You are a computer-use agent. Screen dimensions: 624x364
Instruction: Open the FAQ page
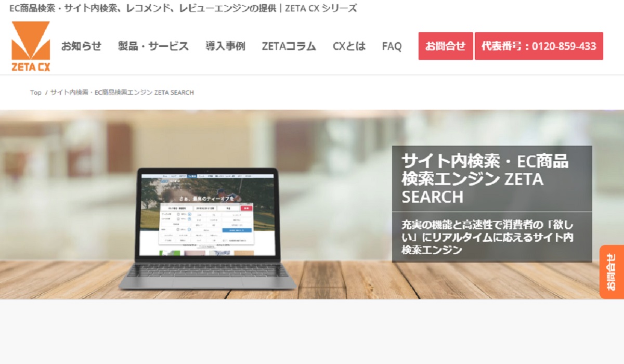tap(392, 46)
